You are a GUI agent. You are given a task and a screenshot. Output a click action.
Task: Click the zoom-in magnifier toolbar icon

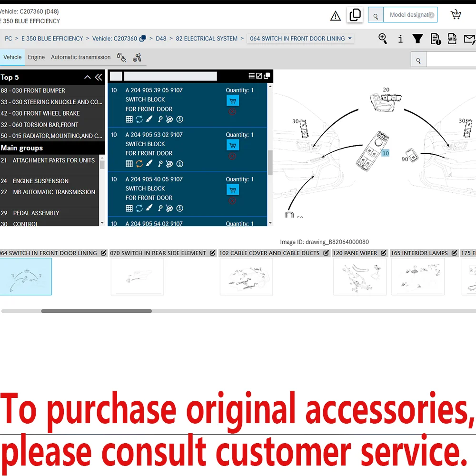click(x=383, y=39)
